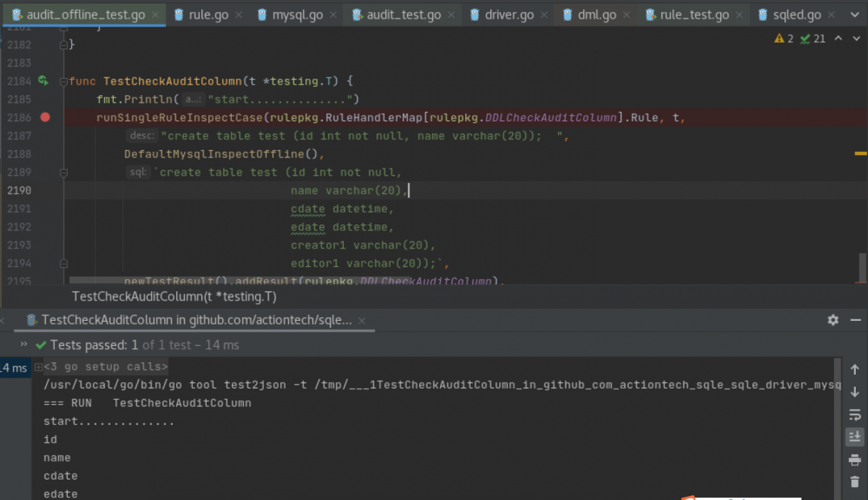Image resolution: width=868 pixels, height=500 pixels.
Task: Click the 'a...' parameter hint on Println
Action: [x=193, y=99]
